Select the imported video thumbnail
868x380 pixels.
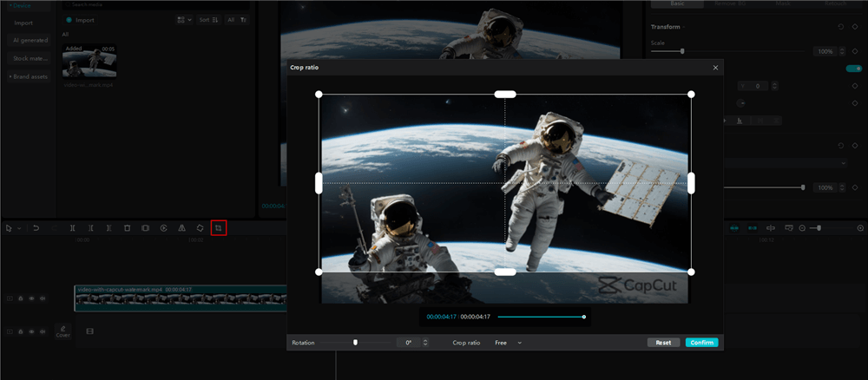pos(89,62)
